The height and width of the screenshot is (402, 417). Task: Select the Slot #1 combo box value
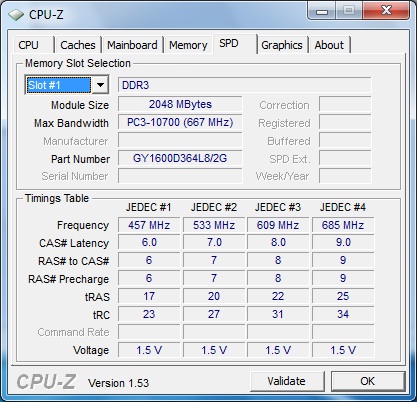click(59, 85)
